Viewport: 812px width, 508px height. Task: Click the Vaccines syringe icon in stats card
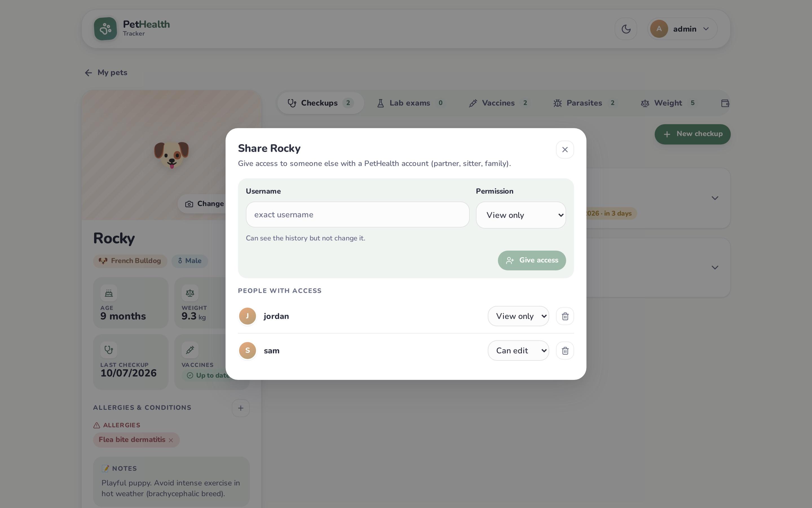[190, 350]
